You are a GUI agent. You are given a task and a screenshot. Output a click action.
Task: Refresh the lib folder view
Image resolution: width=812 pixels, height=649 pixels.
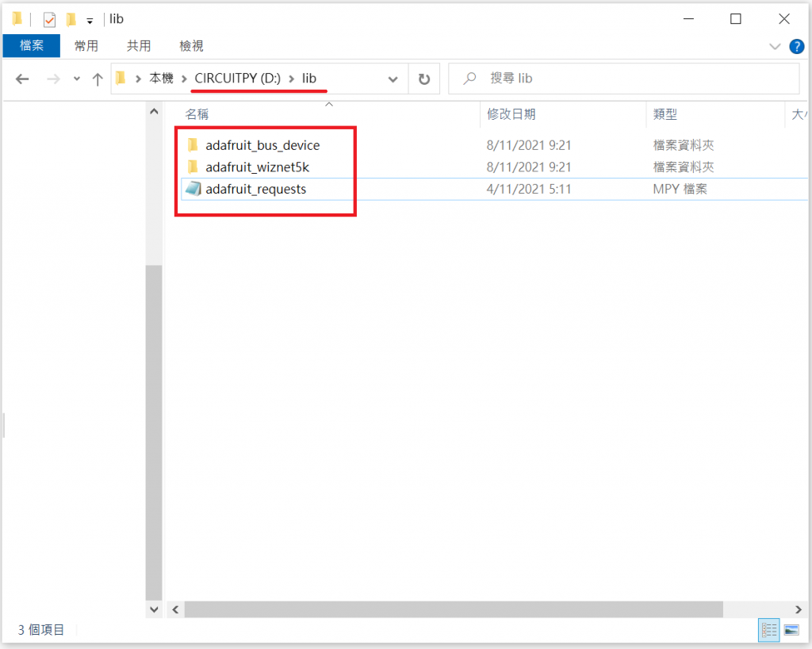pyautogui.click(x=424, y=79)
